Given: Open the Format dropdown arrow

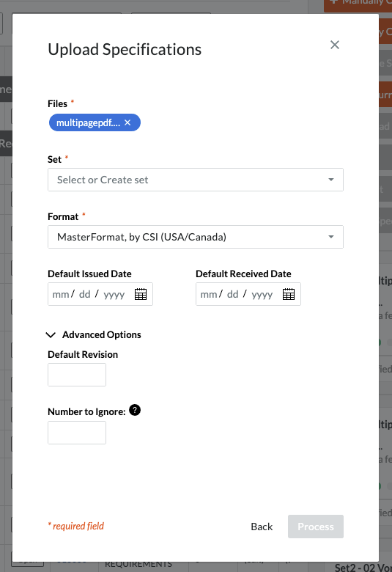Looking at the screenshot, I should pos(330,237).
